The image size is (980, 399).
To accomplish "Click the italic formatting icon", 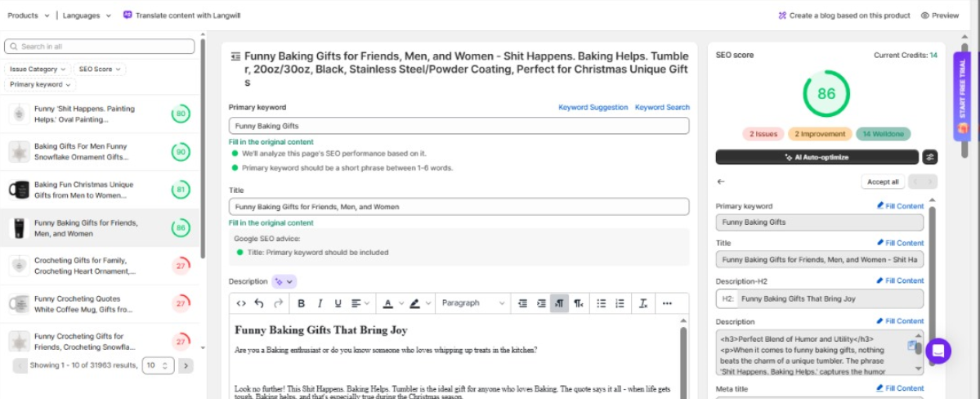I will pyautogui.click(x=320, y=303).
